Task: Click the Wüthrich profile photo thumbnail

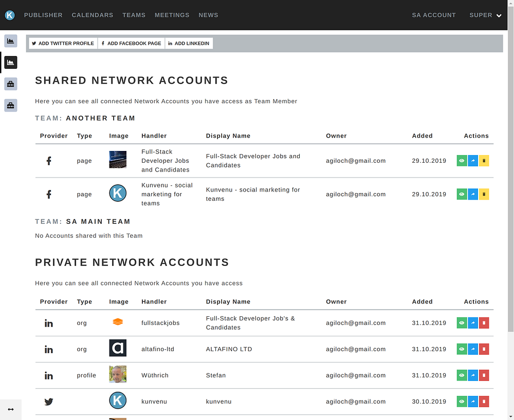Action: (118, 375)
